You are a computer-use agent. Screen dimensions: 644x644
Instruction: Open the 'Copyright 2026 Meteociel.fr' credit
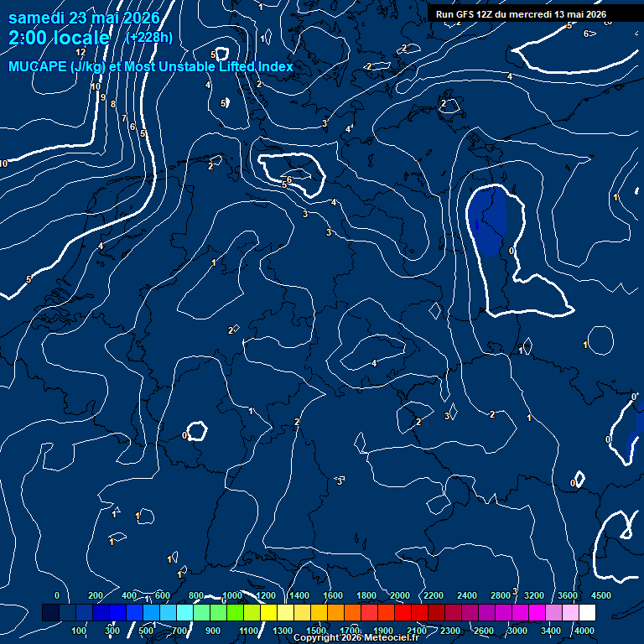(356, 637)
